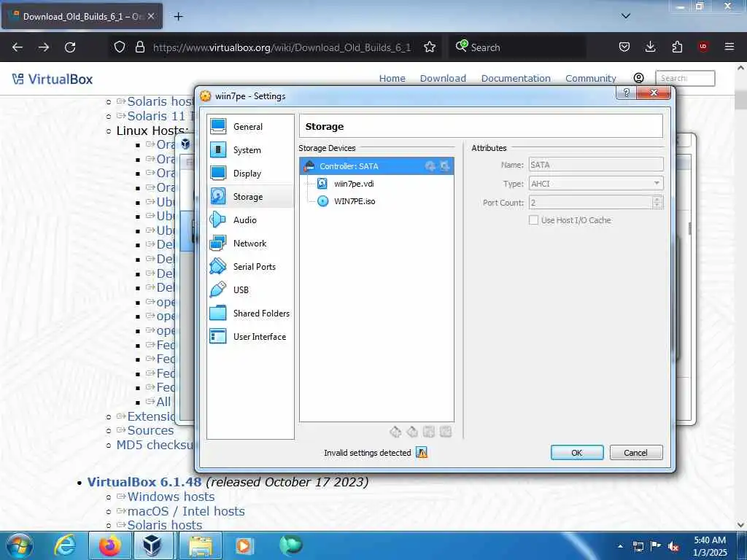This screenshot has height=560, width=747.
Task: Click the add attachment icon below the storage list
Action: [x=429, y=432]
